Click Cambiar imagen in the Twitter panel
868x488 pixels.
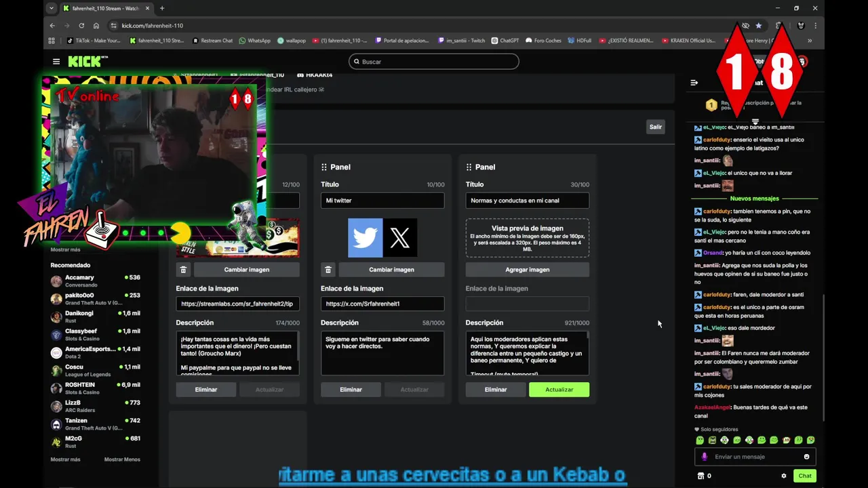[x=391, y=270]
